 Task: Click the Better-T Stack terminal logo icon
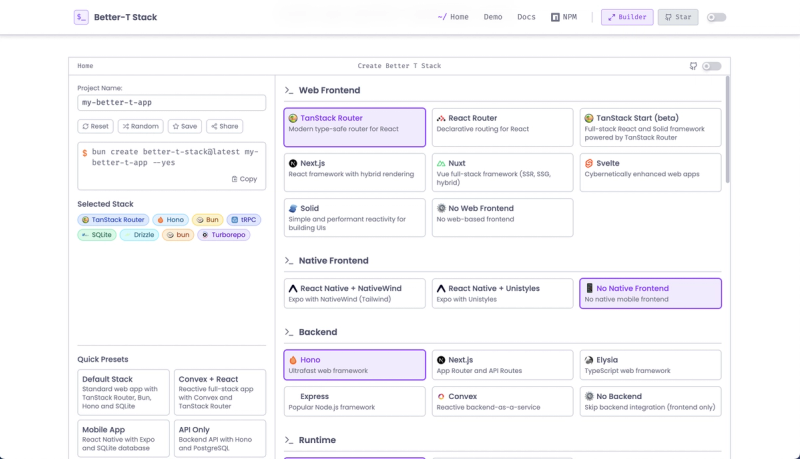coord(81,17)
